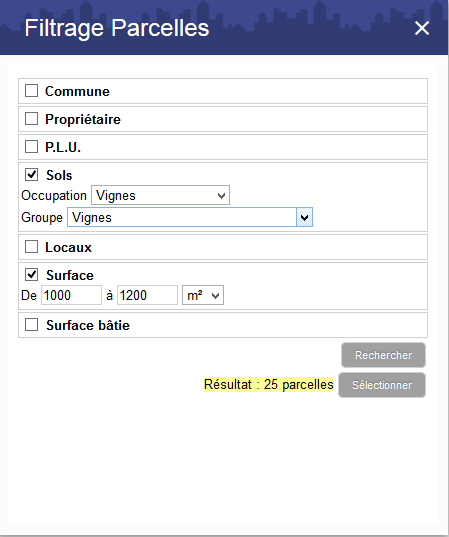Click the Rechercher button

coord(383,355)
